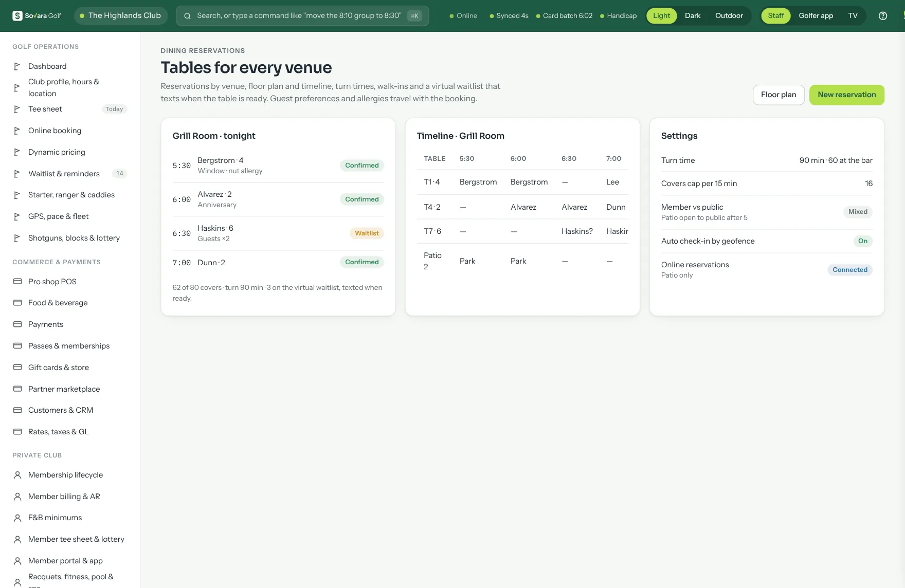Click the Covers cap value 16
The height and width of the screenshot is (588, 905).
(868, 183)
